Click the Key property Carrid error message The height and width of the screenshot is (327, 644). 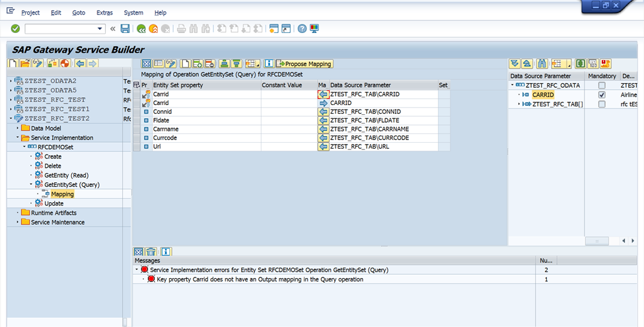pyautogui.click(x=260, y=279)
